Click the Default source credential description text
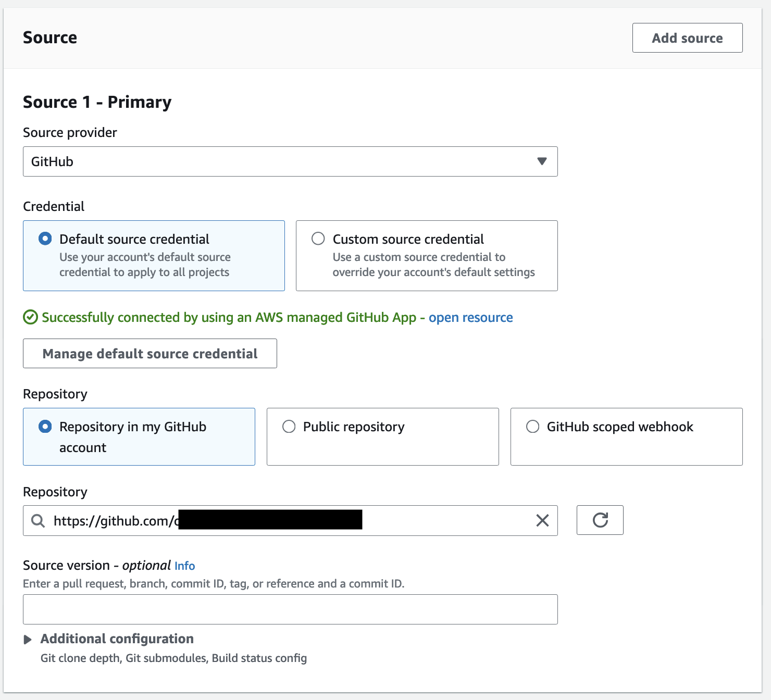This screenshot has width=771, height=700. tap(145, 265)
